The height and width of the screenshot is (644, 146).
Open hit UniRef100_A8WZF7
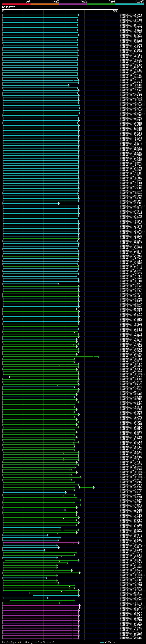(131, 366)
